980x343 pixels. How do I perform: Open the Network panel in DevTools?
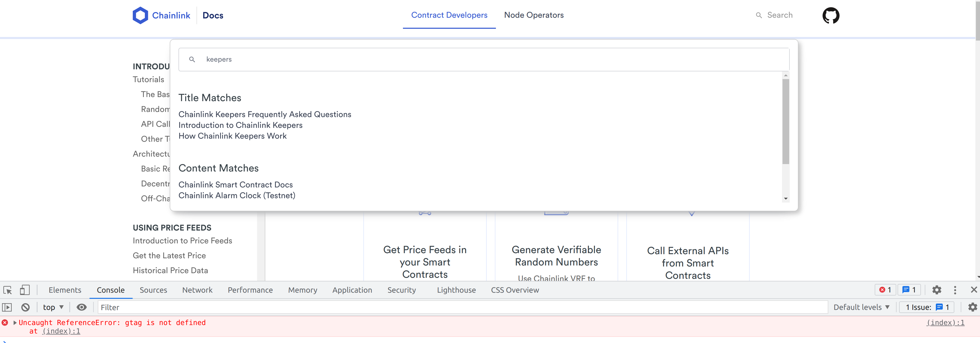pos(197,290)
